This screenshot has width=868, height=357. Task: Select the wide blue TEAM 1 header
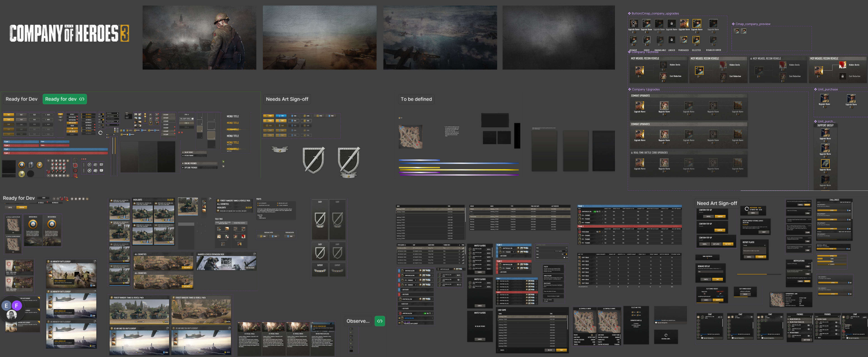[56, 149]
